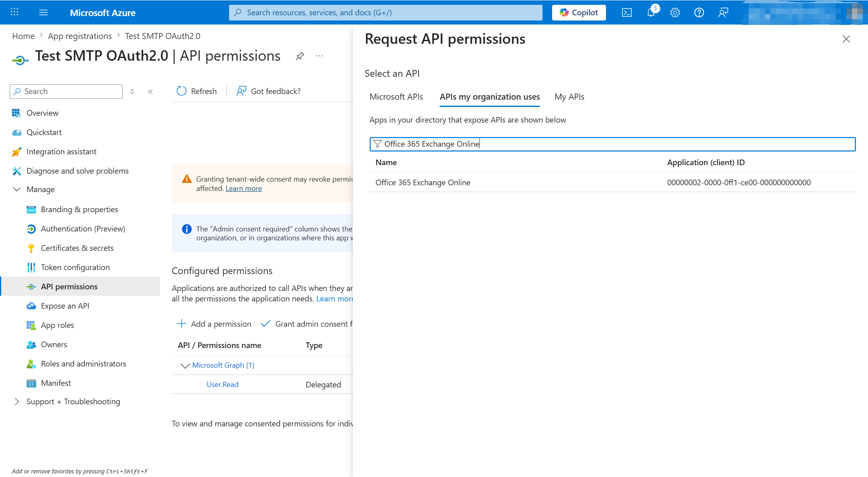Click the Refresh icon
868x477 pixels.
pos(182,91)
